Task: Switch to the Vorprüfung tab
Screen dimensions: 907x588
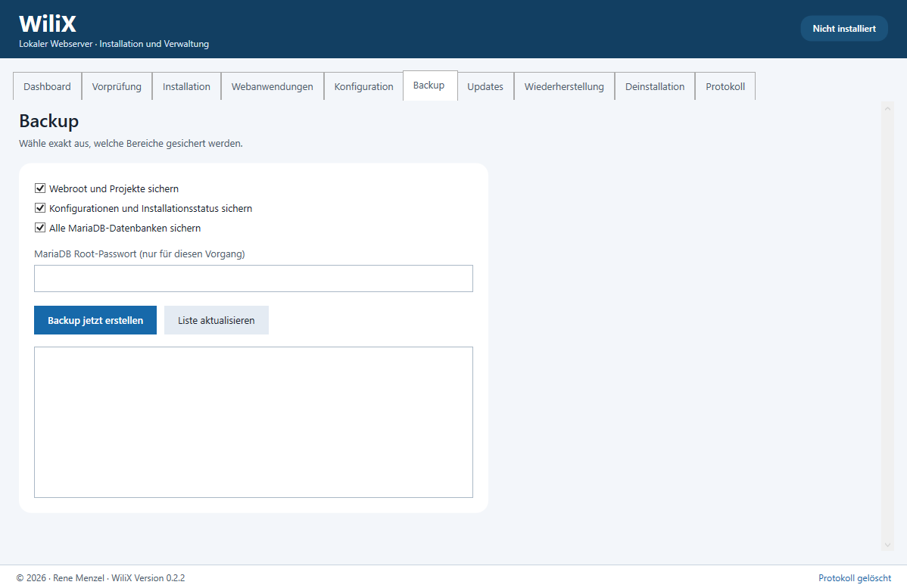Action: pos(117,86)
